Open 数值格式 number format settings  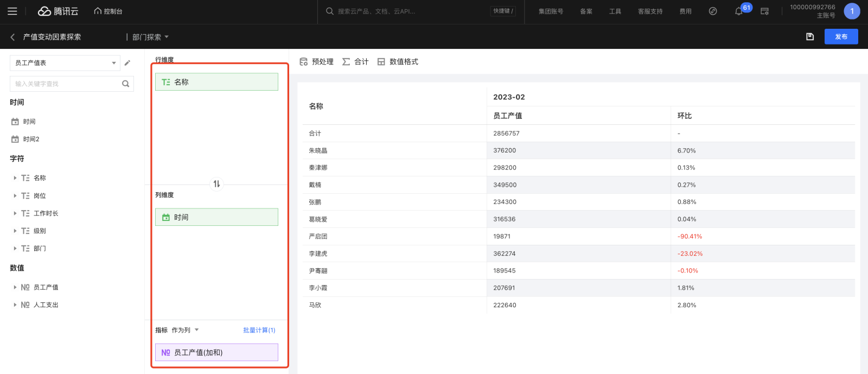398,62
